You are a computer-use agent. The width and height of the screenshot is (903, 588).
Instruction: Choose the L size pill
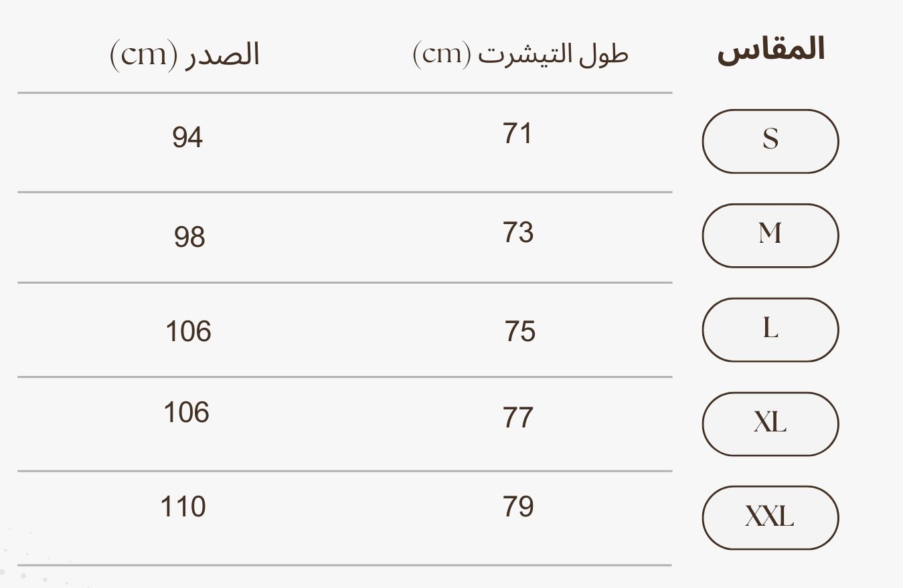(770, 330)
